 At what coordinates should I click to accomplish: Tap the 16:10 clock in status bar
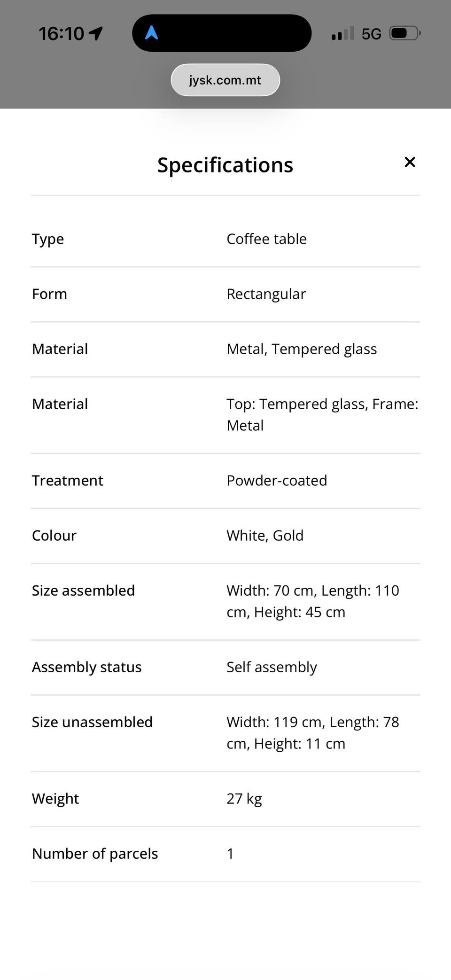coord(61,33)
